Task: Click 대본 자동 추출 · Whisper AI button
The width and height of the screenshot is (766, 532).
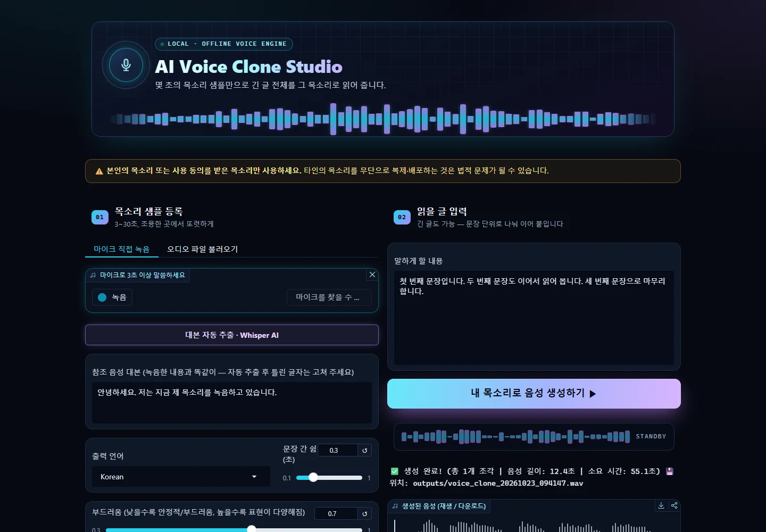Action: 232,335
